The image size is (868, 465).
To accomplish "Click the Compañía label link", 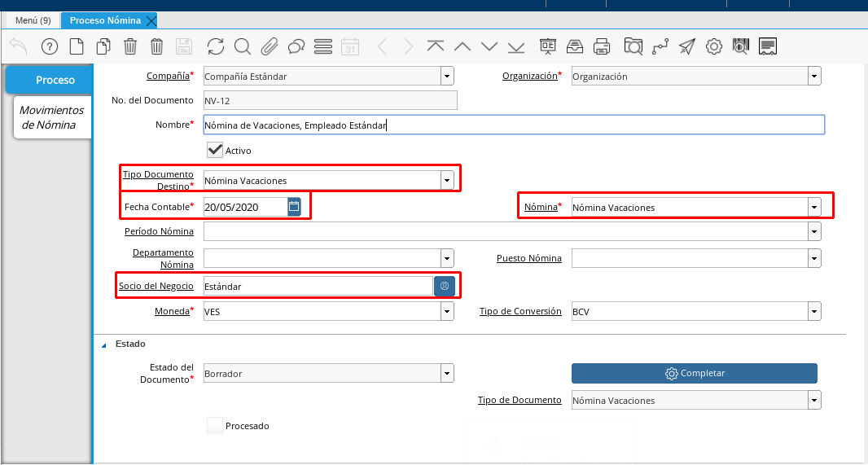I will click(x=169, y=76).
